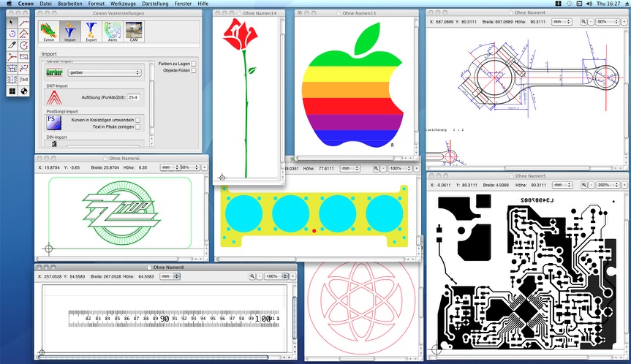Enable the Farben zu Lagen checkbox

coord(193,65)
